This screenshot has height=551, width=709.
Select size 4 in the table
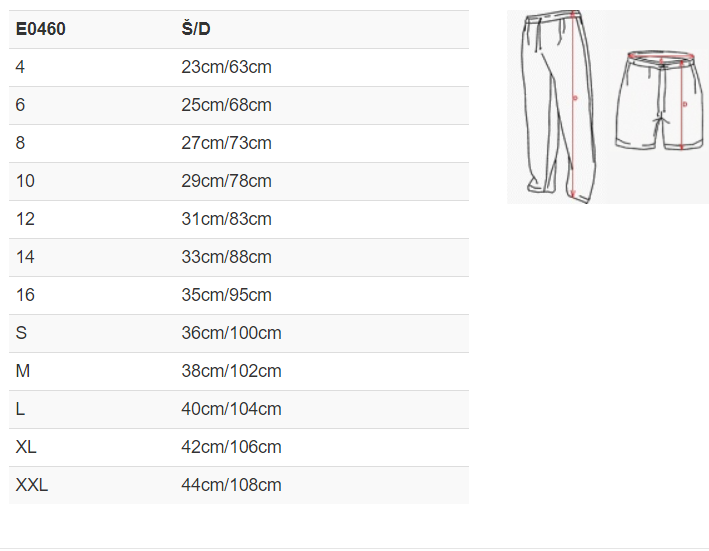tap(21, 67)
